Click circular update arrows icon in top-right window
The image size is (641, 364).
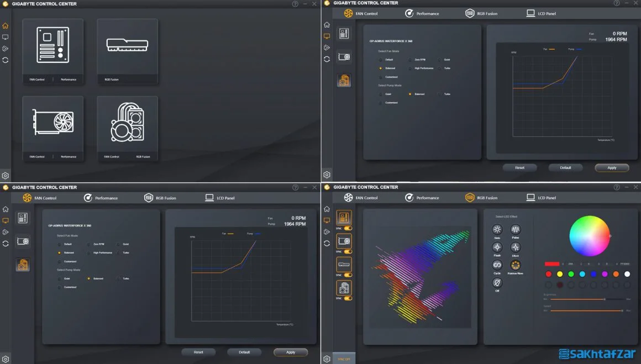tap(327, 59)
